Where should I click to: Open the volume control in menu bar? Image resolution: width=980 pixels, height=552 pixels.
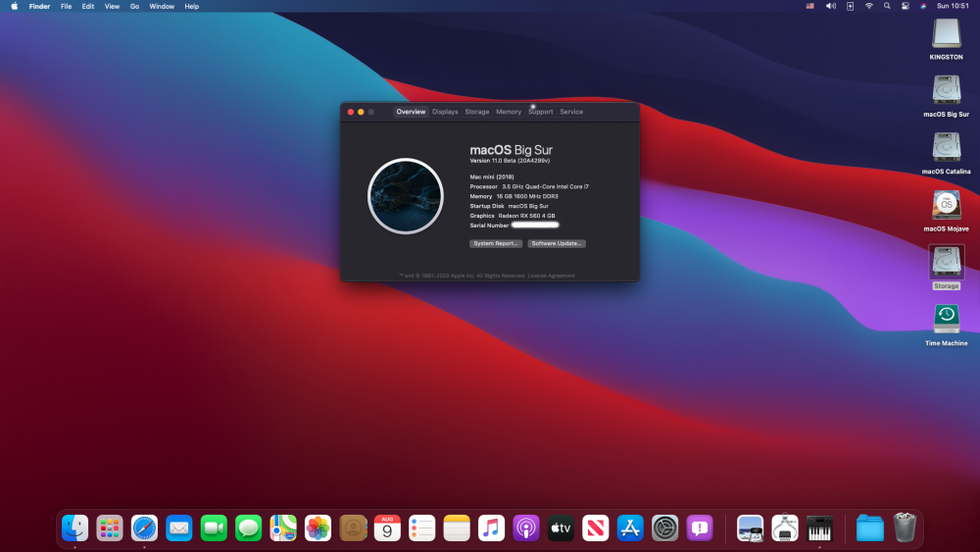831,6
